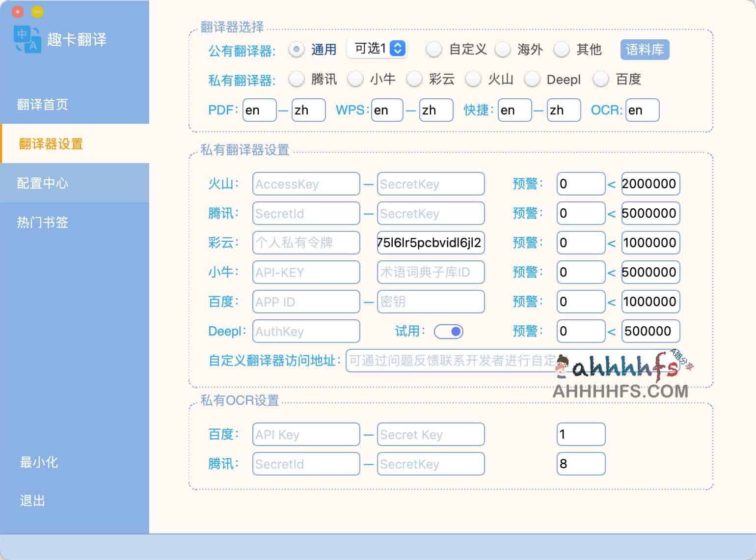Toggle the Deepl 试用 trial switch
This screenshot has width=756, height=560.
448,332
